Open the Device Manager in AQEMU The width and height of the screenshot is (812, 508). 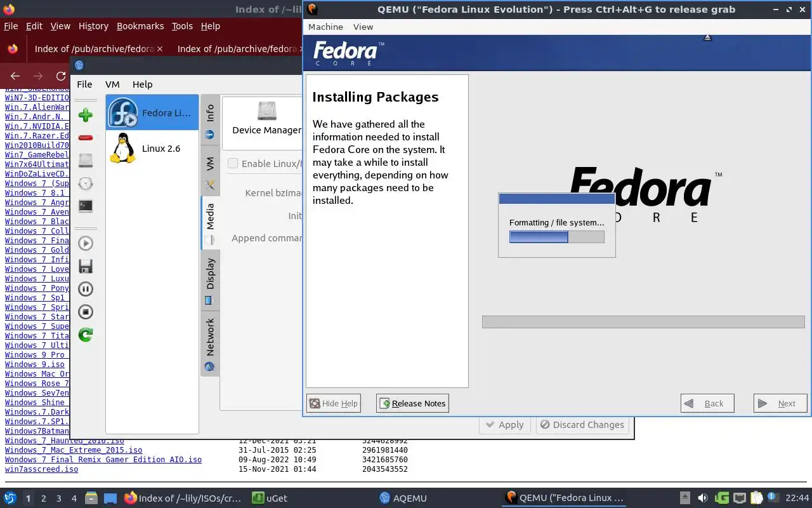[266, 119]
